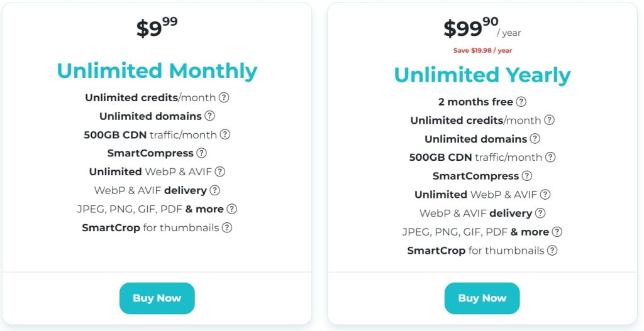Buy the Unlimited Monthly plan
Screen dimensions: 644x331
point(157,298)
